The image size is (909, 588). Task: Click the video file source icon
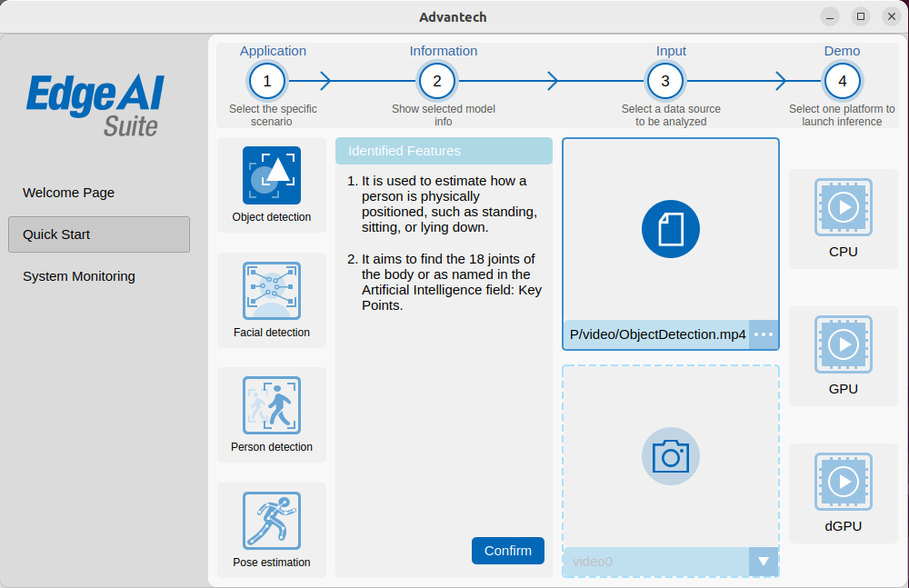[x=670, y=229]
